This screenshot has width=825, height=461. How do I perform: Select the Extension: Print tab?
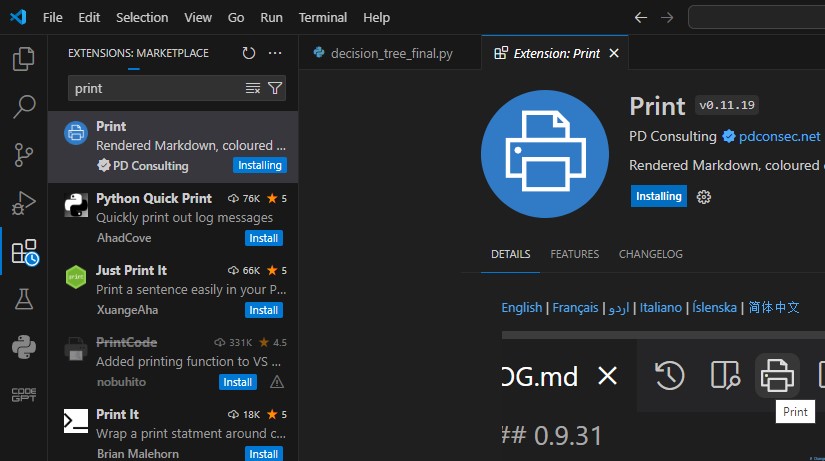(555, 53)
